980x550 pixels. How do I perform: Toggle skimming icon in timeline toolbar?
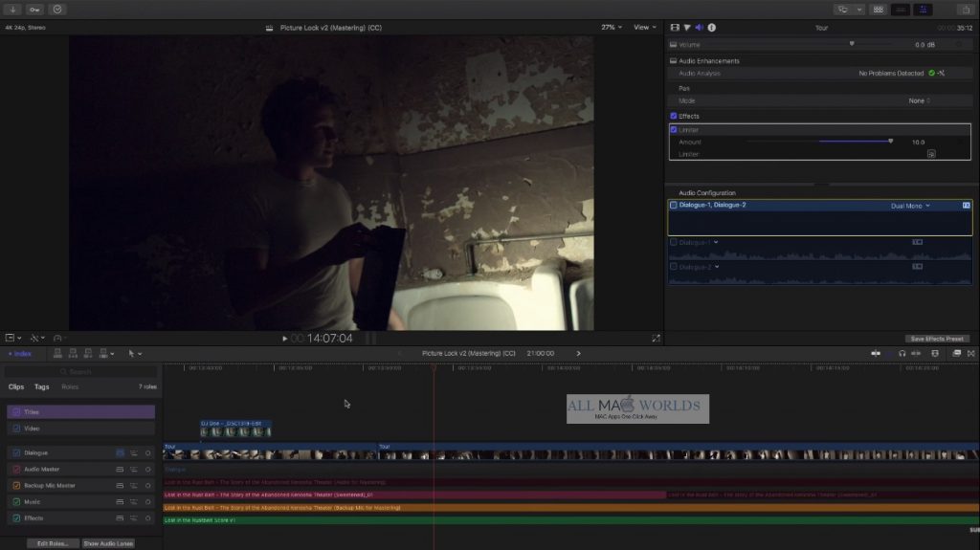[x=876, y=354]
